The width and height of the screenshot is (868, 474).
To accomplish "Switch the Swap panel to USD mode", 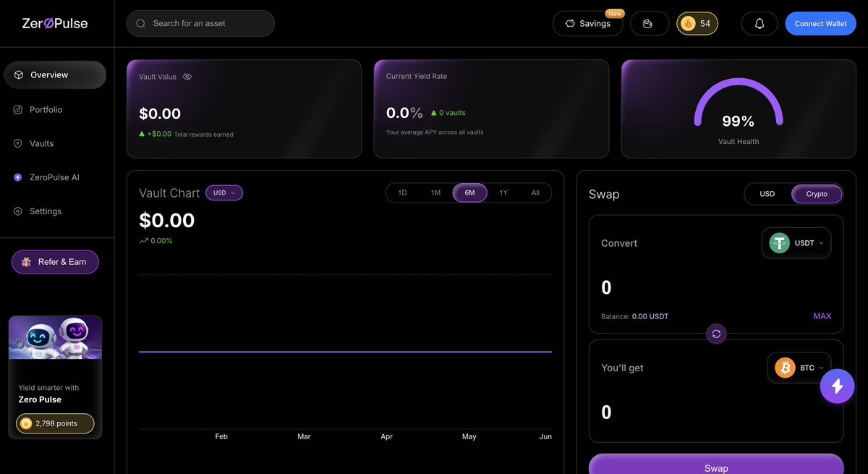I will [x=767, y=193].
